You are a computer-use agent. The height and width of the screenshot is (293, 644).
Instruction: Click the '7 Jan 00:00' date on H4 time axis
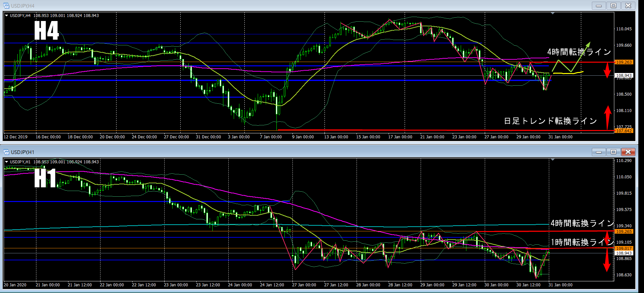(x=271, y=137)
